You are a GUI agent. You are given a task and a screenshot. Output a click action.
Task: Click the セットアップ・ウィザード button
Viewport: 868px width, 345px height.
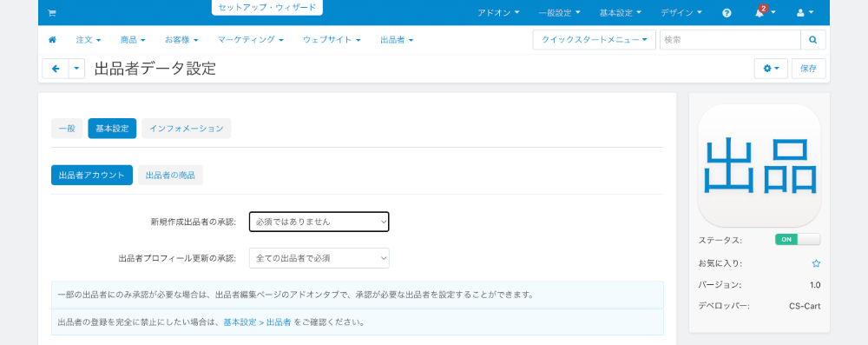[266, 8]
